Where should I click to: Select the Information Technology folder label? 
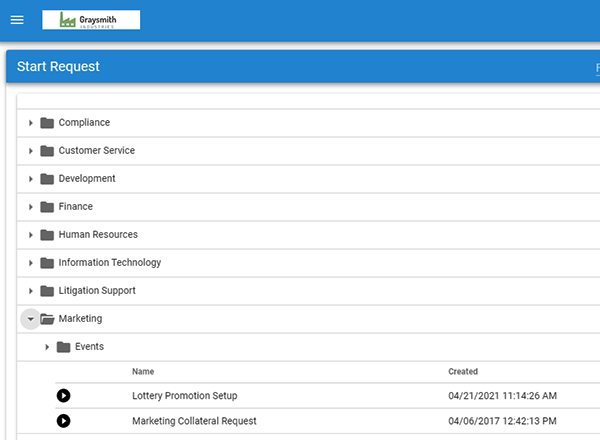(109, 263)
